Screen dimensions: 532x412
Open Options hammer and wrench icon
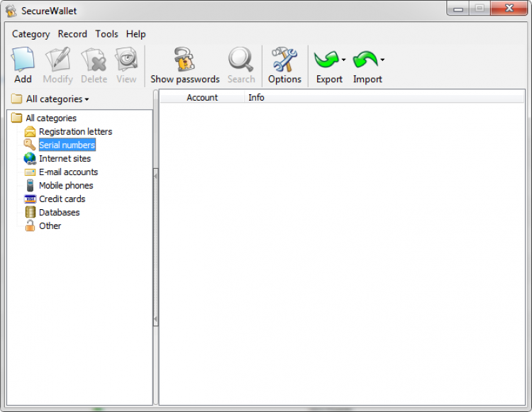tap(284, 60)
